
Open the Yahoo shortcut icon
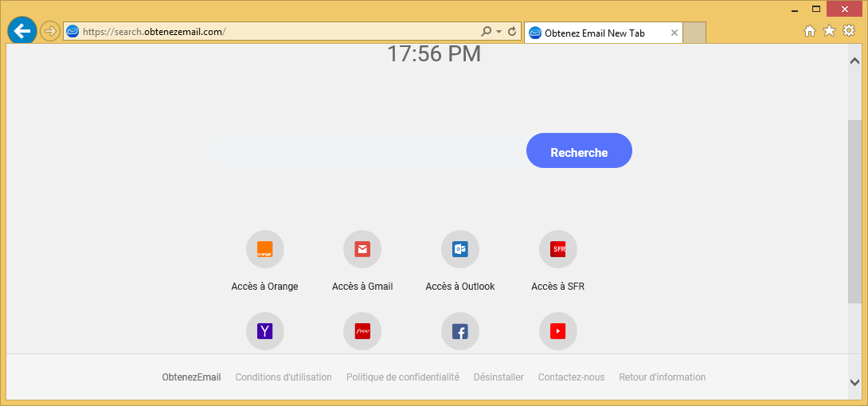click(x=264, y=331)
